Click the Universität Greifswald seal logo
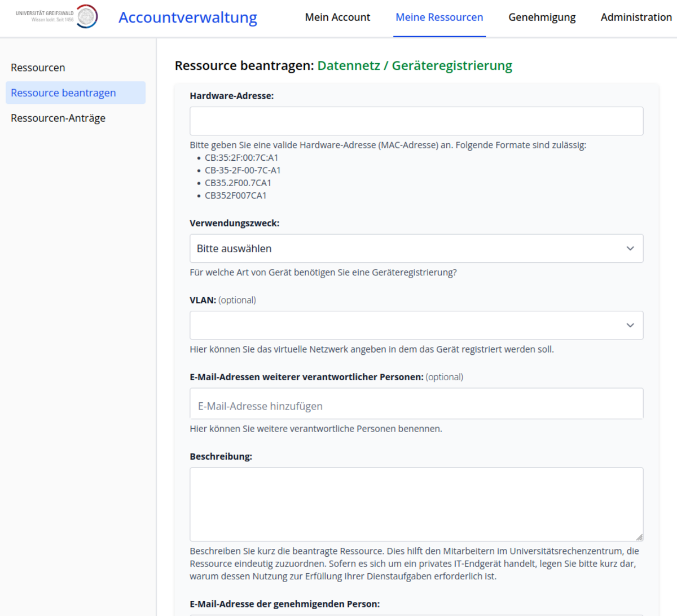Image resolution: width=677 pixels, height=616 pixels. [x=86, y=17]
